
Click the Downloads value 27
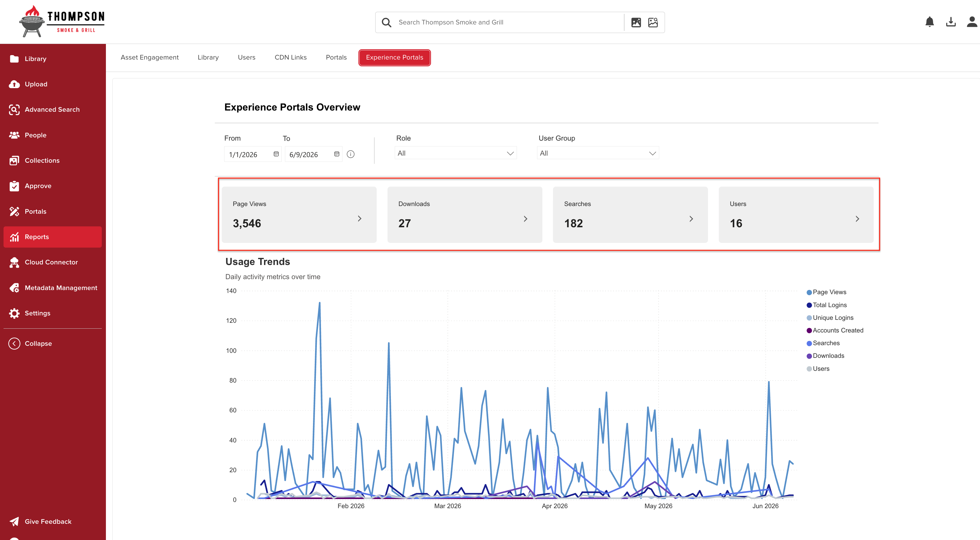[404, 223]
